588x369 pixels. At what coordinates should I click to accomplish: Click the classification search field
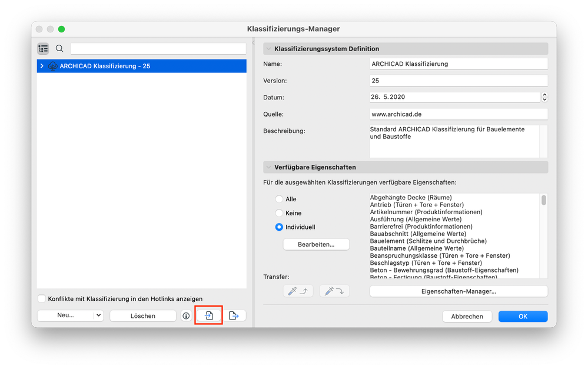tap(158, 48)
